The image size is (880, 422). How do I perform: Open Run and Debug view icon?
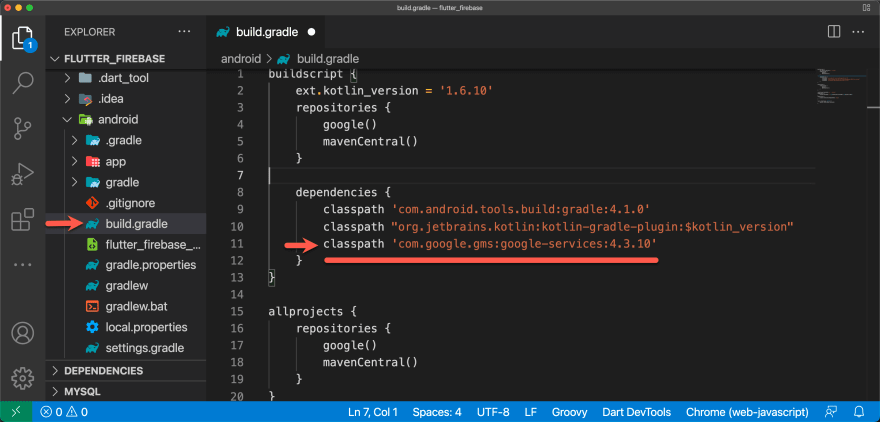[x=22, y=175]
